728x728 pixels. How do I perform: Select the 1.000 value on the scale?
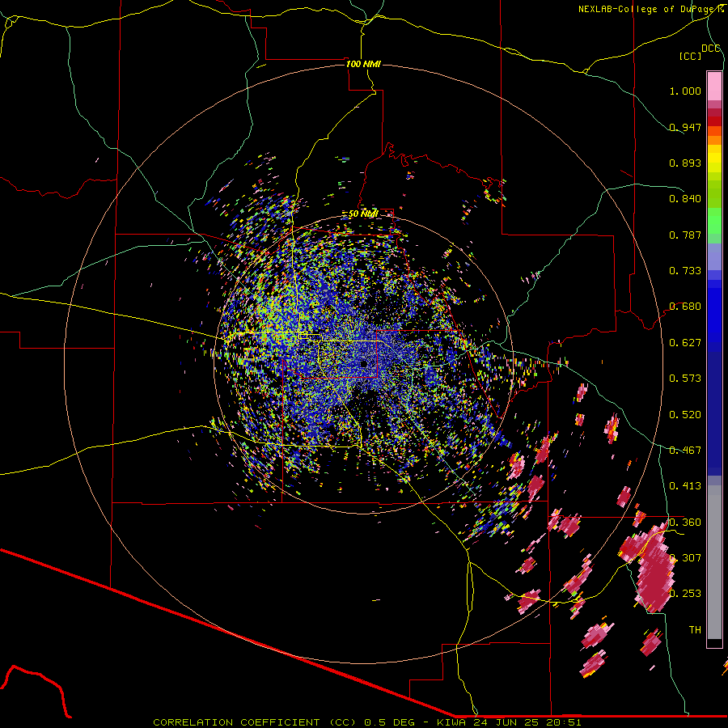pyautogui.click(x=685, y=91)
